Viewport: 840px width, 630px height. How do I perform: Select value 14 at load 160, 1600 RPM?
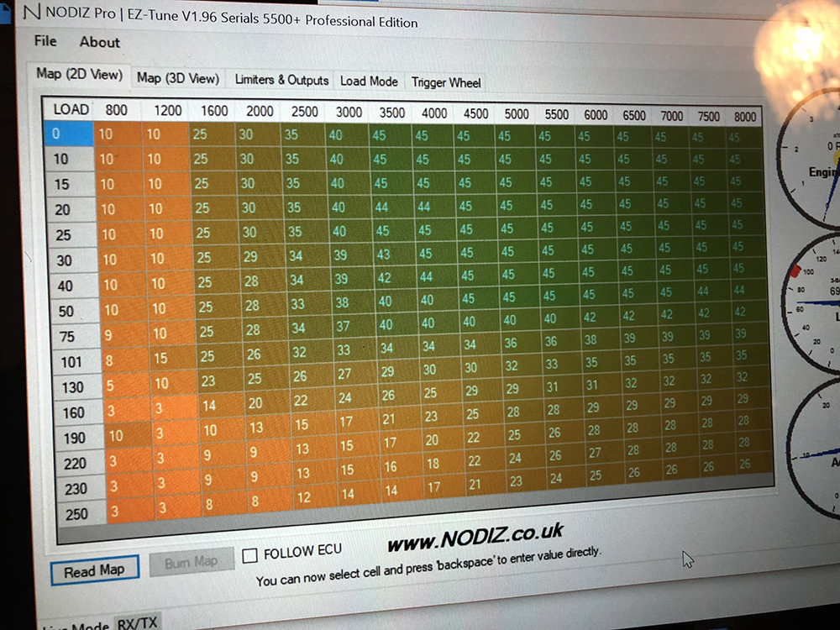point(222,406)
